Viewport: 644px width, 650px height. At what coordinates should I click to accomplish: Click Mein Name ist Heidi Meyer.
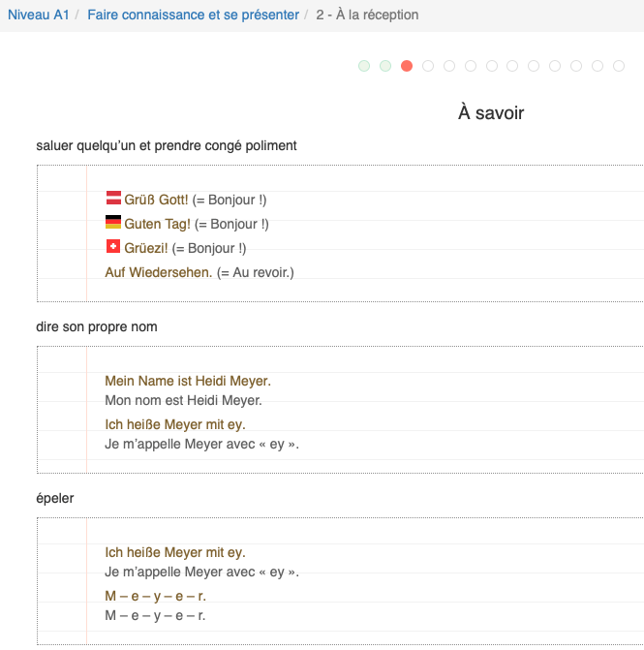click(188, 382)
